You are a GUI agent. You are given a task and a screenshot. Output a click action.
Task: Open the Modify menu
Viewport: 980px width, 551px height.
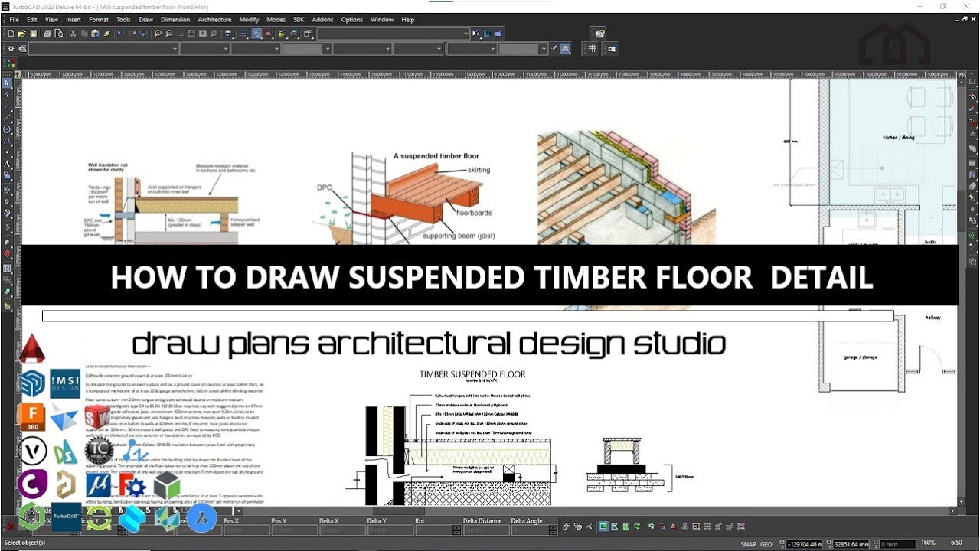click(x=249, y=20)
